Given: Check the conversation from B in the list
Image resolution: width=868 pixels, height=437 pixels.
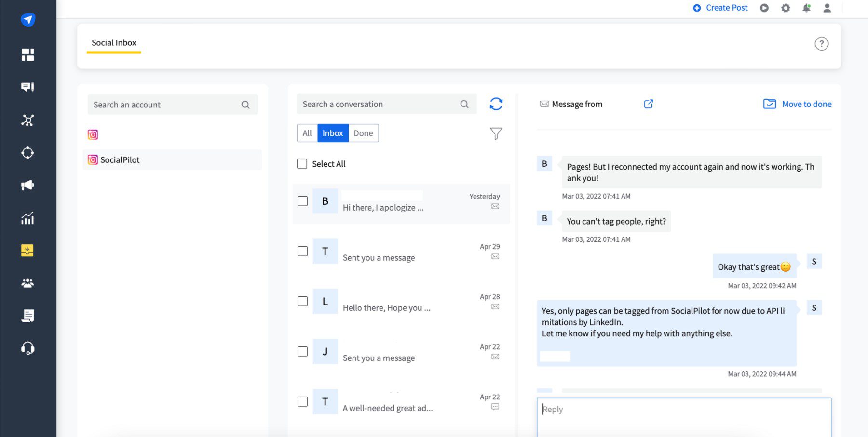Looking at the screenshot, I should coord(302,201).
